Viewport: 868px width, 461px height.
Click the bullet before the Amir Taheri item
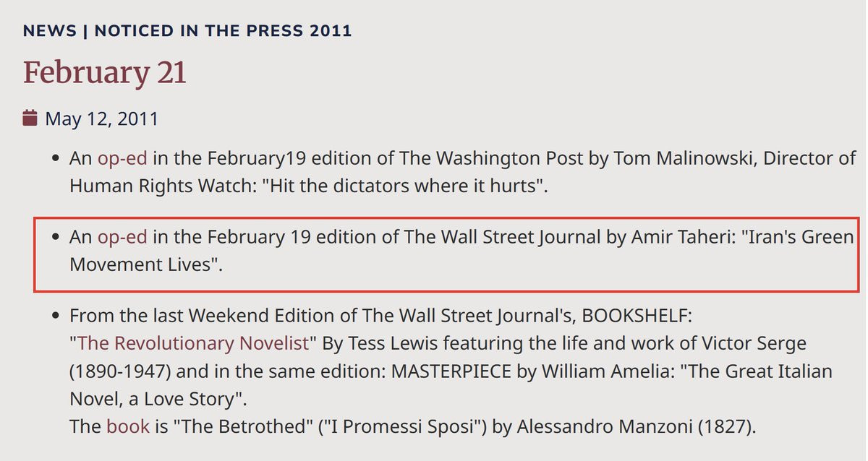pos(56,237)
